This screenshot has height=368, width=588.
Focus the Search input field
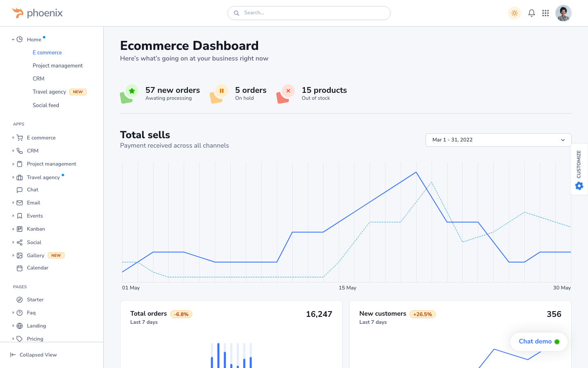point(309,13)
